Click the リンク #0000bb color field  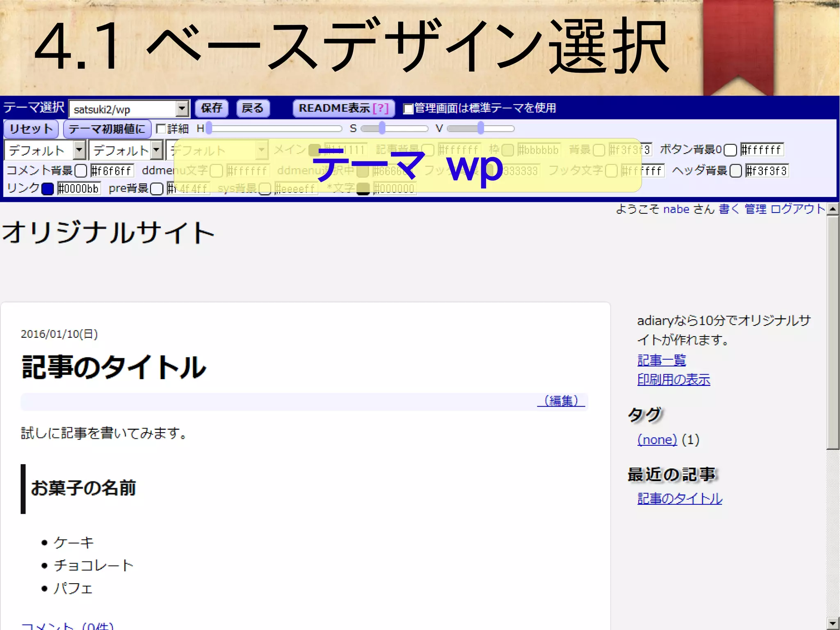coord(78,189)
